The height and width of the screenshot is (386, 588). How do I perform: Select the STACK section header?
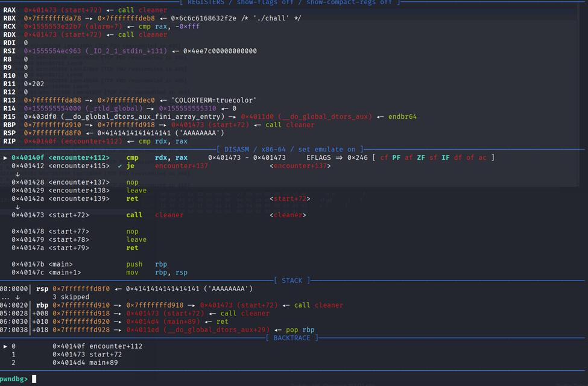[292, 280]
